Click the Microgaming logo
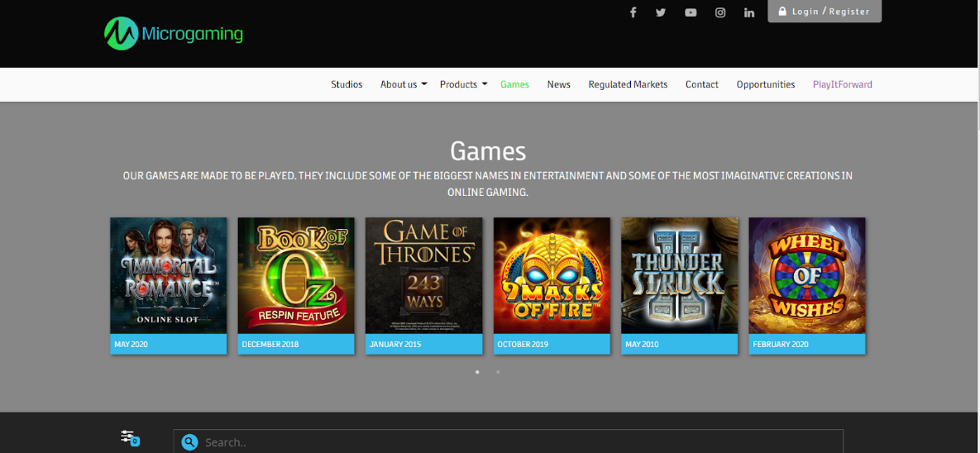This screenshot has width=980, height=453. pyautogui.click(x=173, y=33)
